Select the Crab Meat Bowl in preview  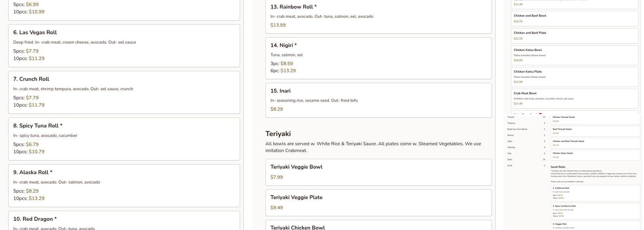pyautogui.click(x=575, y=98)
